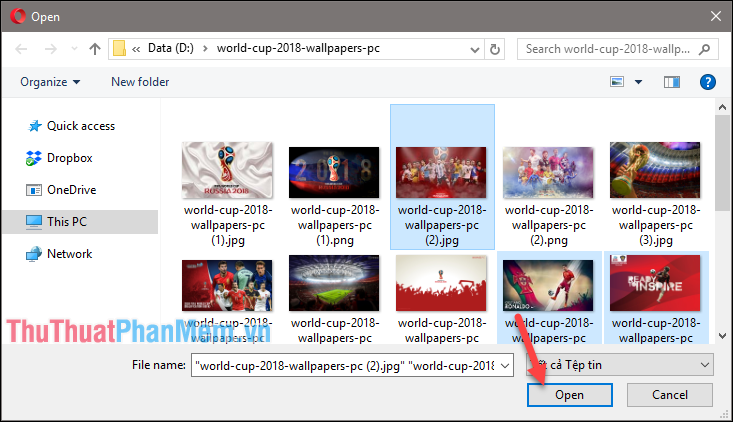Select the Ronaldo wallpaper thumbnail
The height and width of the screenshot is (422, 733).
coord(548,286)
